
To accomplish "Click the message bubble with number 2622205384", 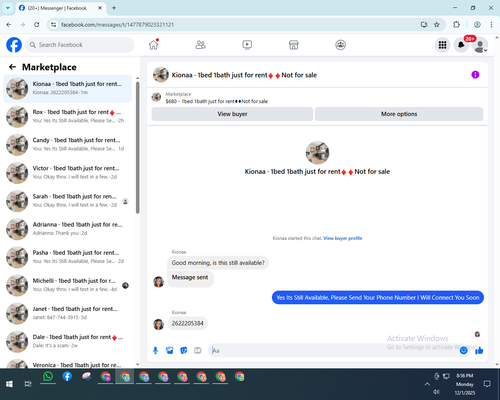I will (187, 323).
